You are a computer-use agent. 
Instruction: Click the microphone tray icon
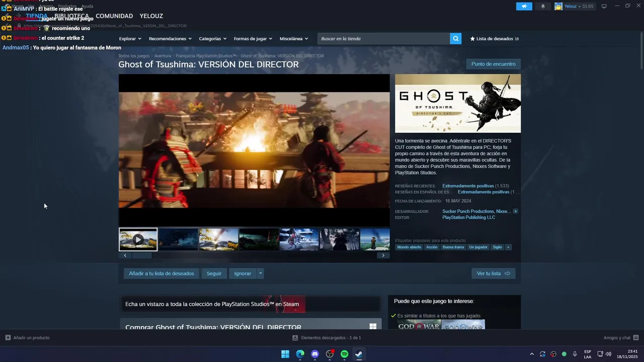click(x=575, y=354)
